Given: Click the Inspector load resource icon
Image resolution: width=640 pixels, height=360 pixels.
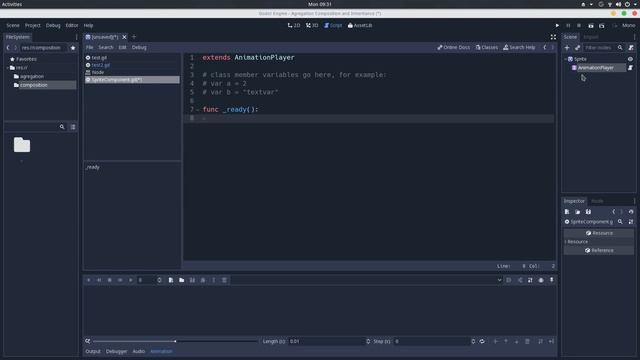Looking at the screenshot, I should pos(578,212).
